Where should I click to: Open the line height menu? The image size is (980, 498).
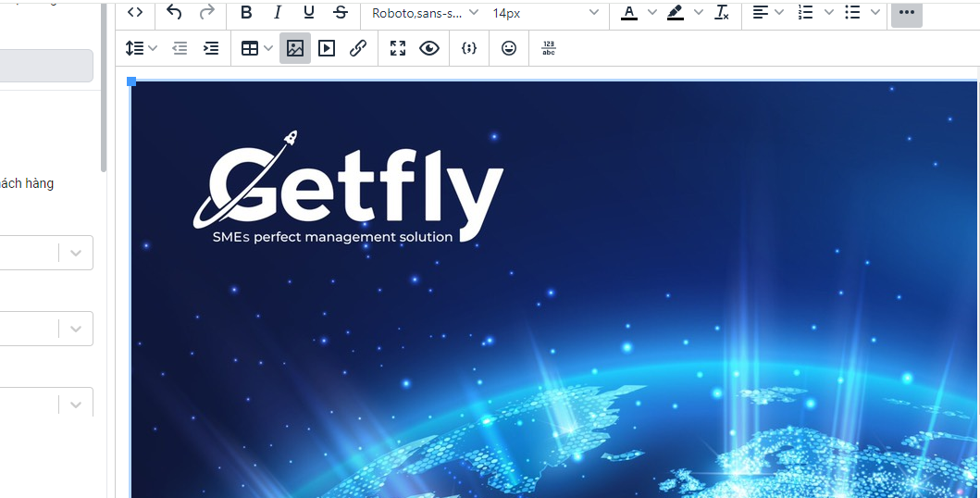point(141,48)
